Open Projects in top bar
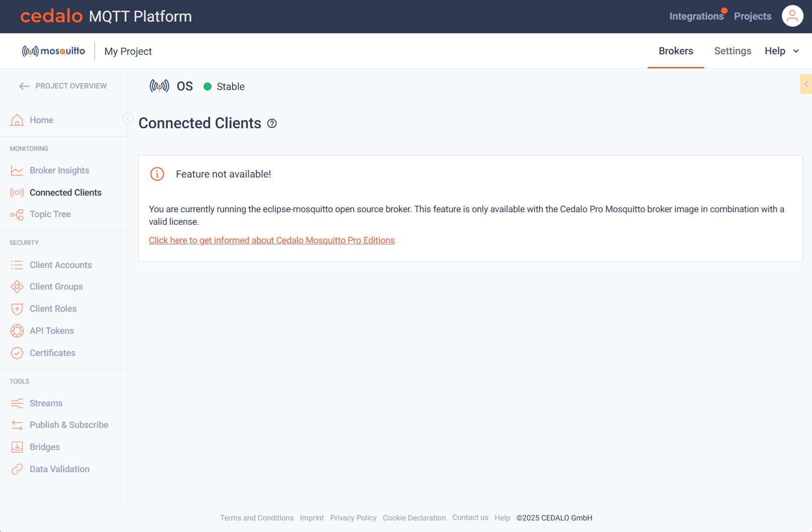This screenshot has width=812, height=532. click(753, 16)
